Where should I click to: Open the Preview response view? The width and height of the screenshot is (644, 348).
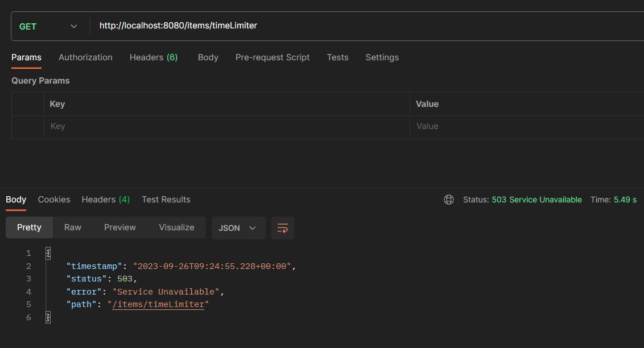click(x=119, y=227)
